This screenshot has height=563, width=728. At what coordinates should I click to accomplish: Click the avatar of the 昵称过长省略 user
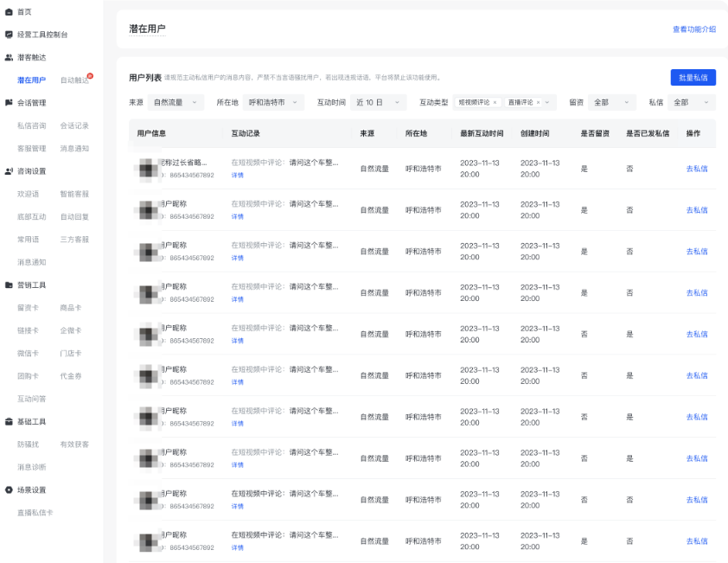point(148,168)
